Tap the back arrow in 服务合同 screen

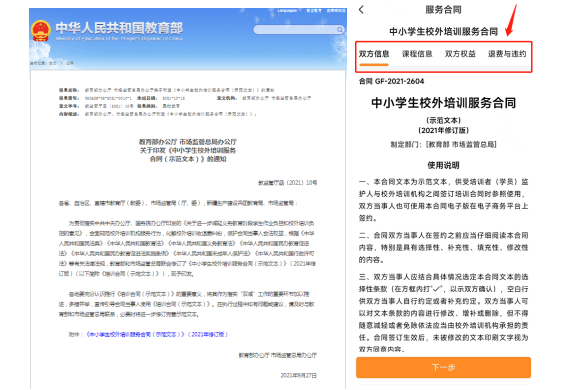tap(361, 10)
